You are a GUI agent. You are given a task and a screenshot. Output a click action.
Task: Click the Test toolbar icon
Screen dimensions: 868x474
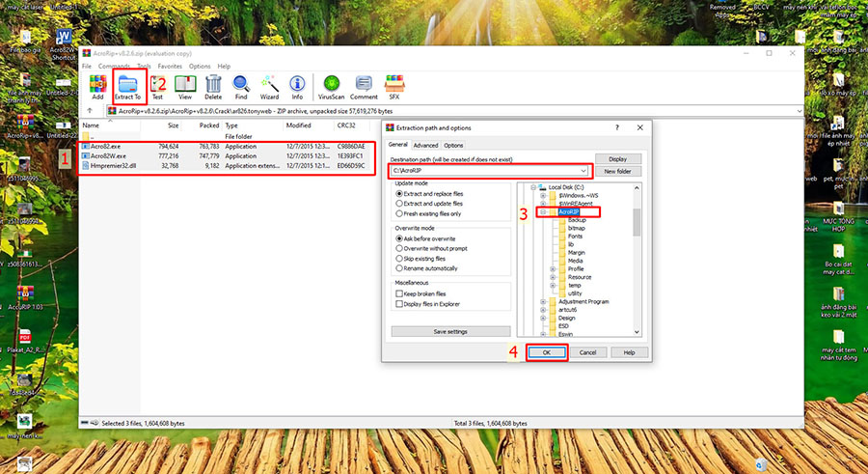pyautogui.click(x=158, y=87)
